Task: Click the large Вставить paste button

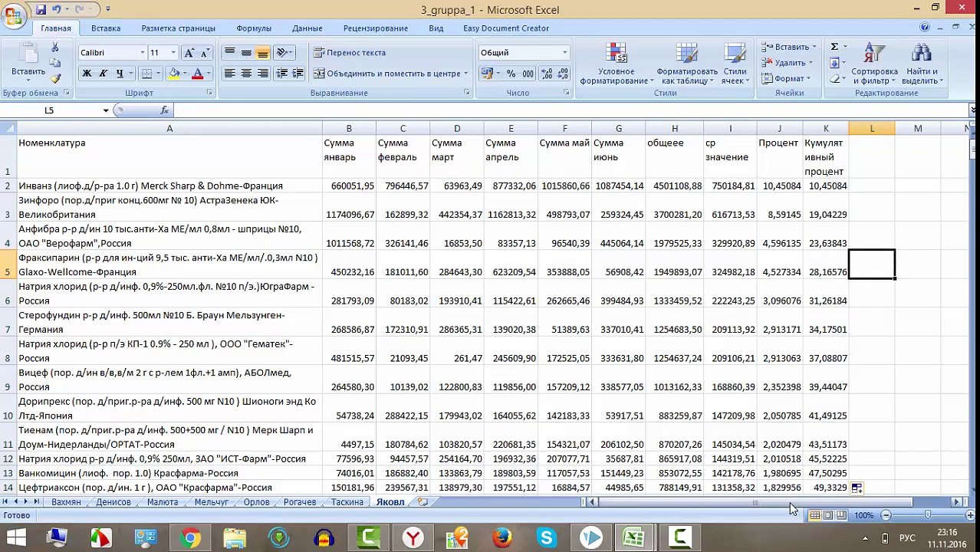Action: (x=28, y=61)
